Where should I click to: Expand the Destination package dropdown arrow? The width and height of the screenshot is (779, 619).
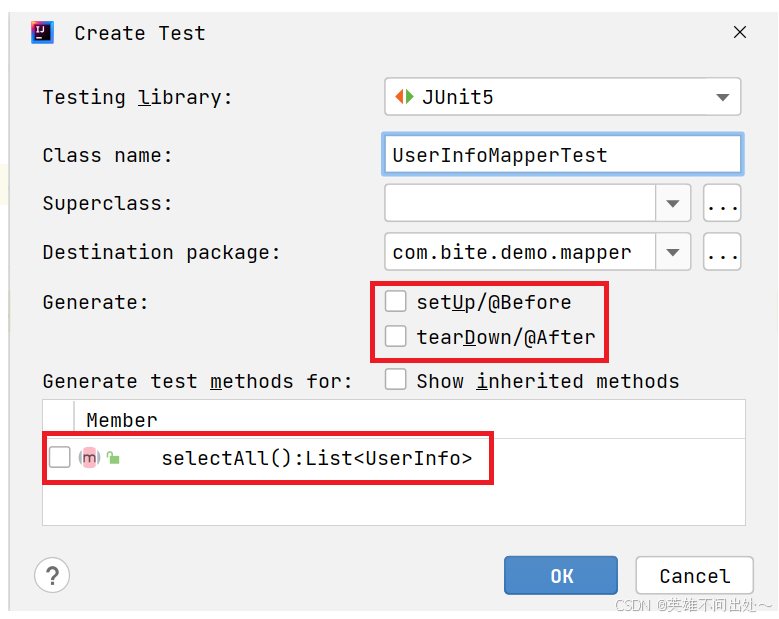tap(673, 252)
